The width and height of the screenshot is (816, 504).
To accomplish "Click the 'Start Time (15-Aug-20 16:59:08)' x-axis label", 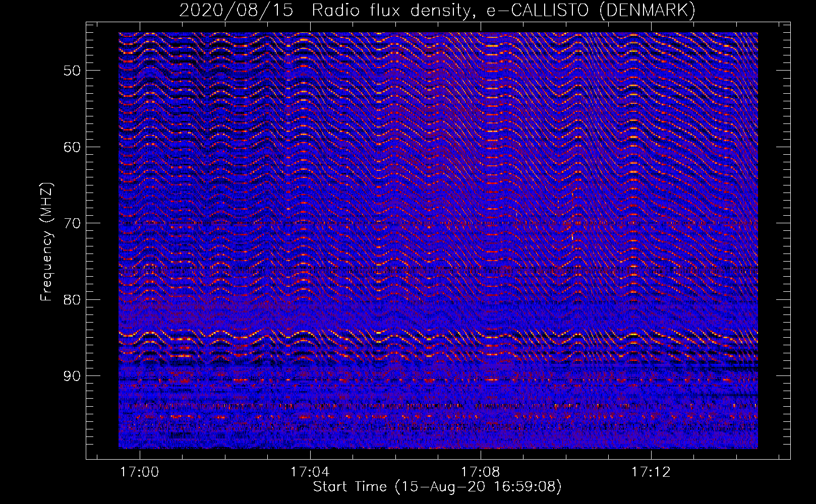I will pos(437,487).
